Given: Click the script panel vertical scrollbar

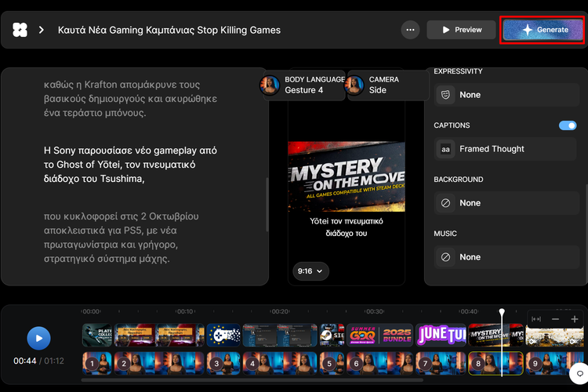Looking at the screenshot, I should click(x=267, y=205).
